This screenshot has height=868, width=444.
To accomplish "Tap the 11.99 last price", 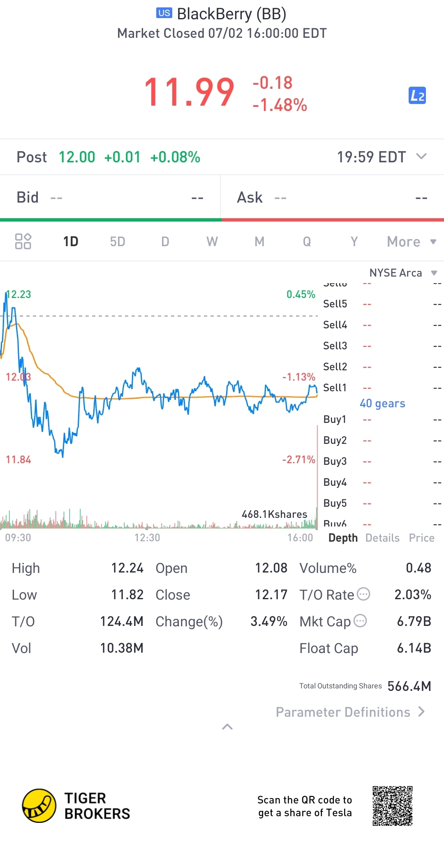I will pyautogui.click(x=189, y=92).
